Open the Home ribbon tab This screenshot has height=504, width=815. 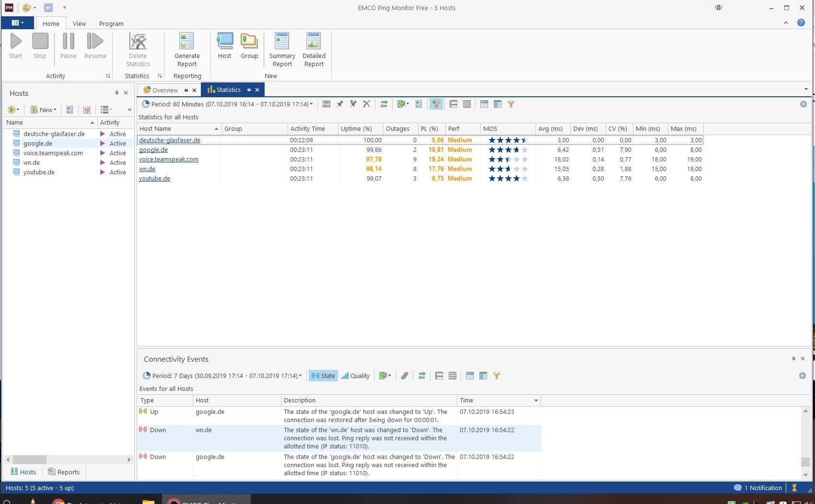tap(51, 23)
